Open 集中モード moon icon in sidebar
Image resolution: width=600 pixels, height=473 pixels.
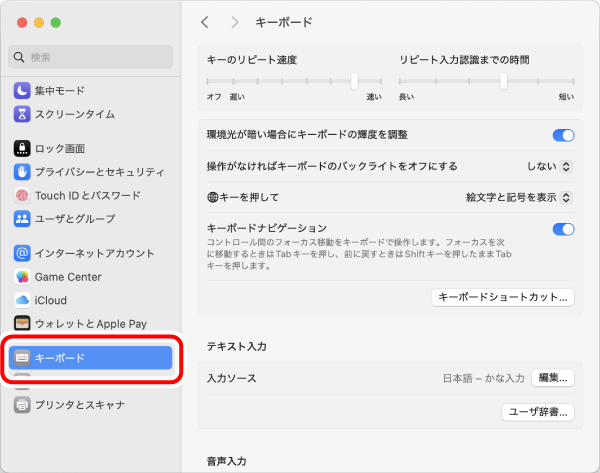click(22, 91)
